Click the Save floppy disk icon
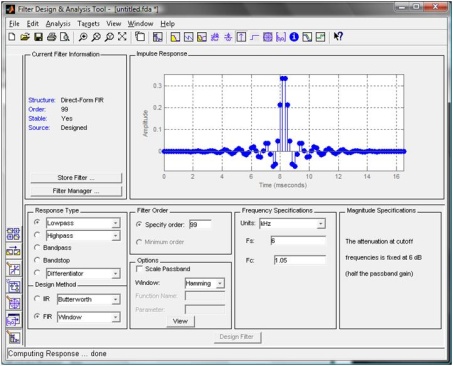The width and height of the screenshot is (453, 366). 38,37
